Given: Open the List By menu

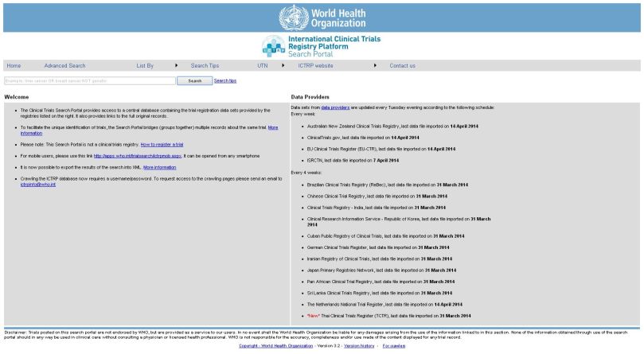Looking at the screenshot, I should tap(145, 66).
